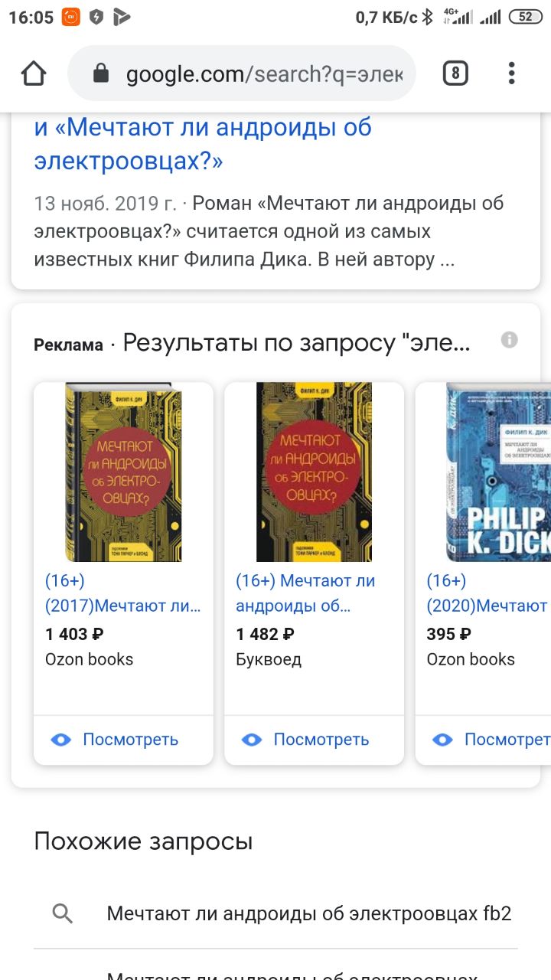The image size is (551, 980).
Task: Tap the eye icon under the Ozon books 1 403 ₽ item
Action: click(61, 740)
